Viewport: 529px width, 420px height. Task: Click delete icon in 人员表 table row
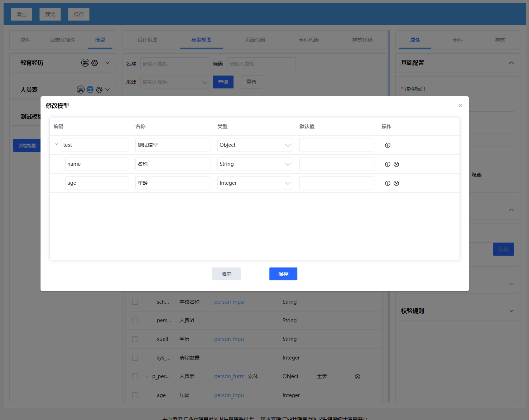point(357,377)
